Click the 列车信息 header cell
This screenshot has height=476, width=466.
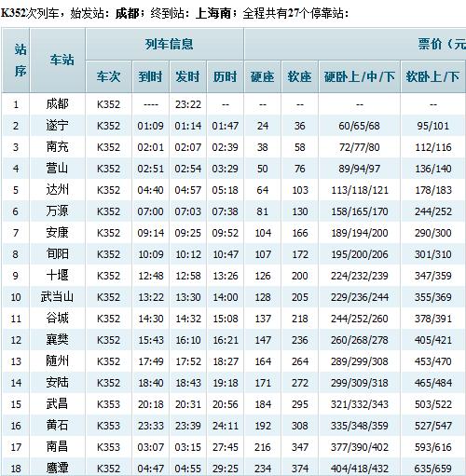point(169,44)
